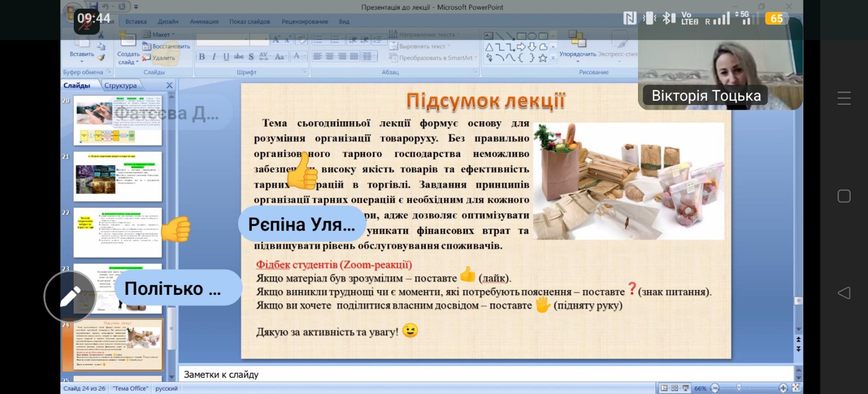
Task: Toggle Normal view button in status bar
Action: (x=664, y=388)
